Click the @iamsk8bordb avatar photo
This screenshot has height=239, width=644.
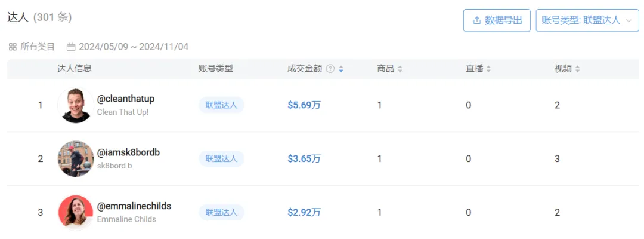pyautogui.click(x=76, y=158)
